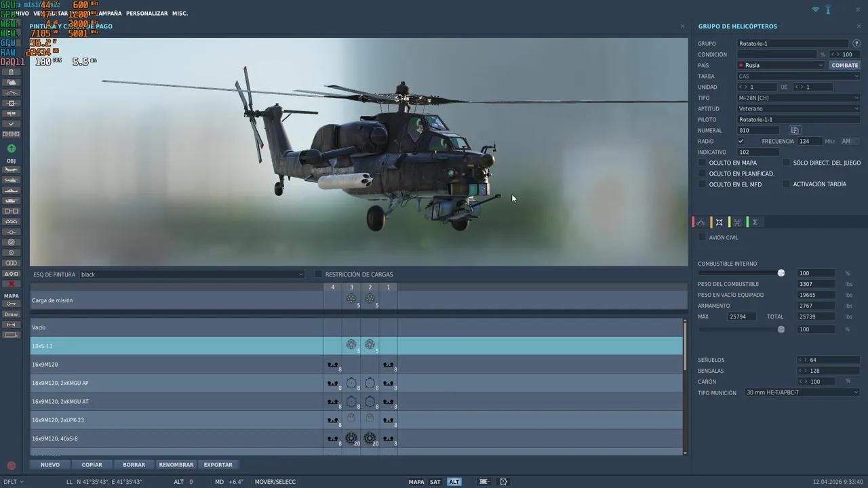Select the ground vehicle placement tool
The width and height of the screenshot is (868, 488).
(x=11, y=201)
